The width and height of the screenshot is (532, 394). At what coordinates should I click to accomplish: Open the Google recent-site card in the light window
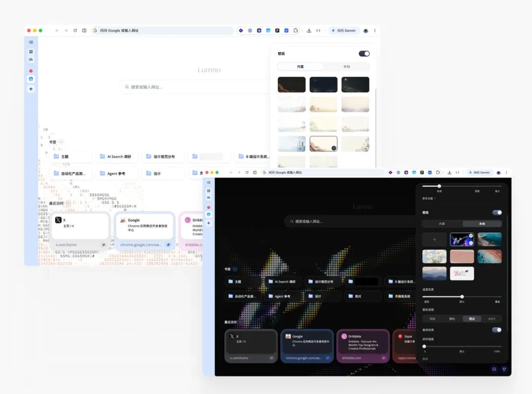point(145,231)
